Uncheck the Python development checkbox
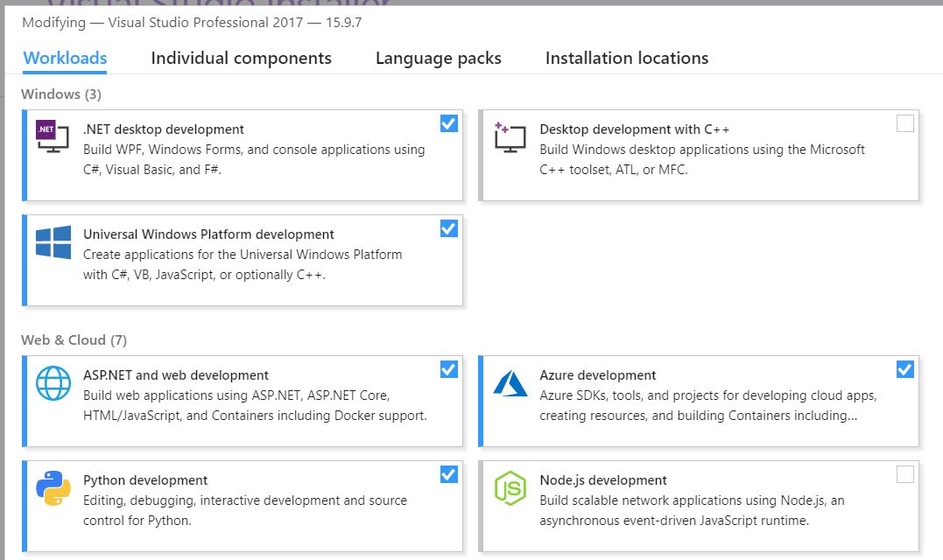943x560 pixels. (448, 474)
